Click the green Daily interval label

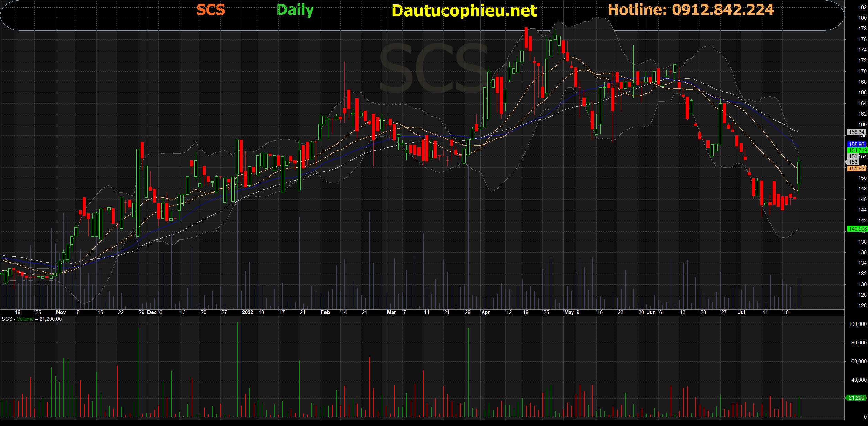click(x=295, y=10)
